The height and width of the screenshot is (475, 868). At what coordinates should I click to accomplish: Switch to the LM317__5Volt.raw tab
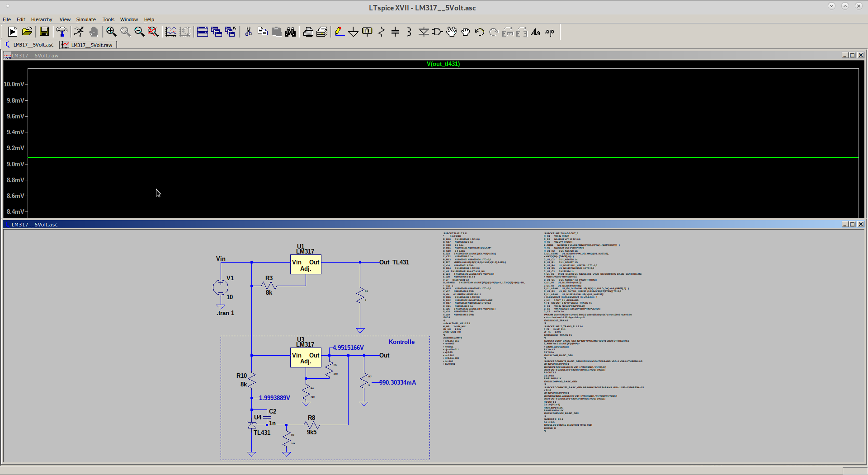pos(88,45)
